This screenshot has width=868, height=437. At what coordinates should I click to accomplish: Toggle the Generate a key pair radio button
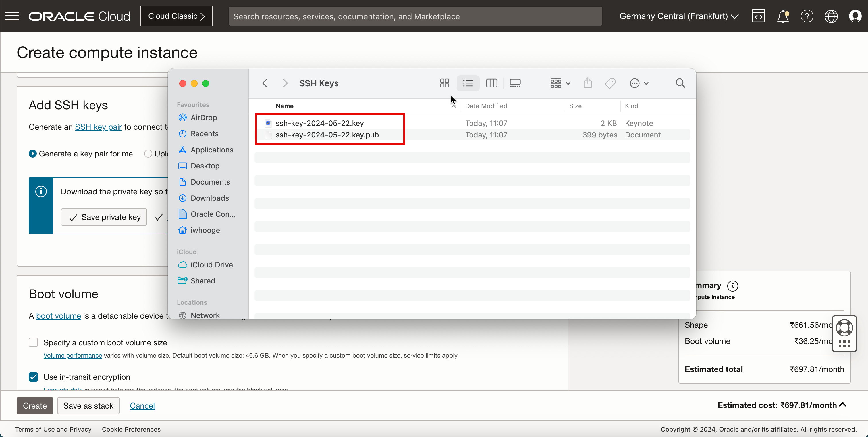coord(32,153)
